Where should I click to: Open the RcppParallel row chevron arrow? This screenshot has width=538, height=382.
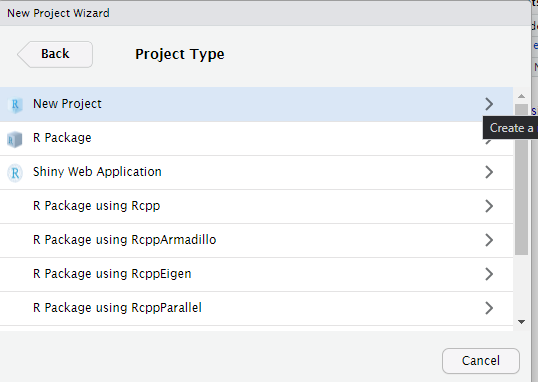coord(489,308)
